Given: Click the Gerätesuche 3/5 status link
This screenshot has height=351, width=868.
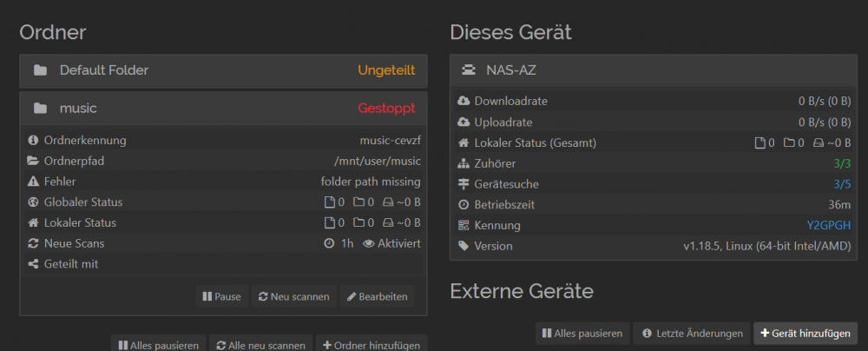Looking at the screenshot, I should (842, 184).
